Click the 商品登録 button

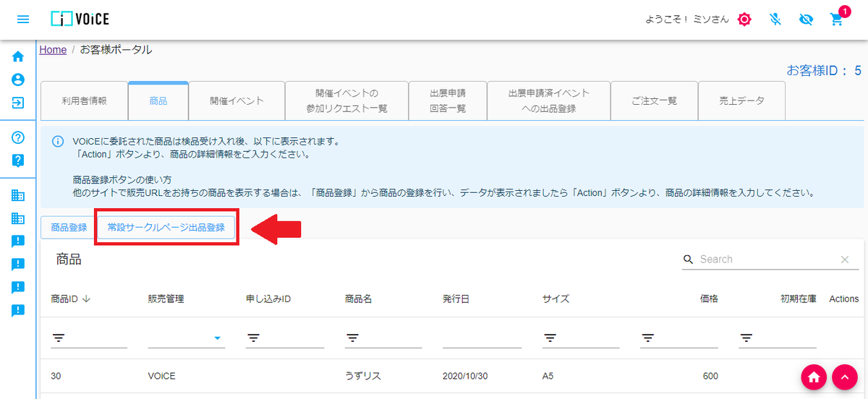tap(69, 228)
